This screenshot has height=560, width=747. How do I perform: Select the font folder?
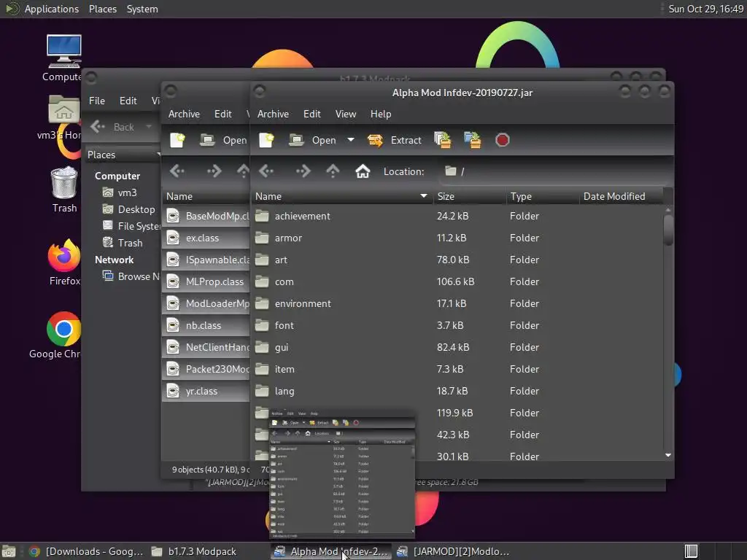pyautogui.click(x=457, y=326)
